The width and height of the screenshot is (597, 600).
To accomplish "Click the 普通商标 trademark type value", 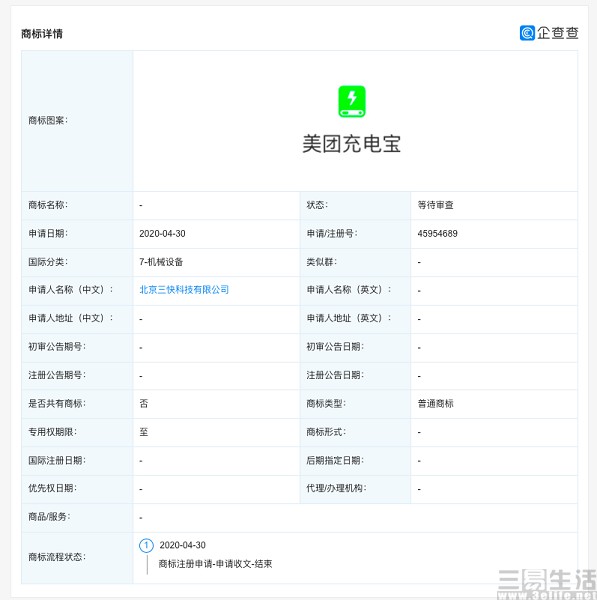I will pyautogui.click(x=436, y=403).
